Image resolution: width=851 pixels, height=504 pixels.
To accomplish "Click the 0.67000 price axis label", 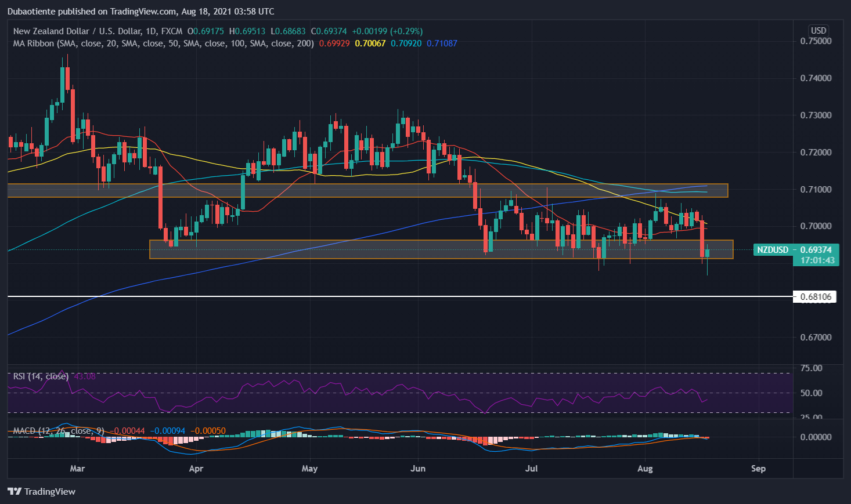I will click(x=816, y=338).
